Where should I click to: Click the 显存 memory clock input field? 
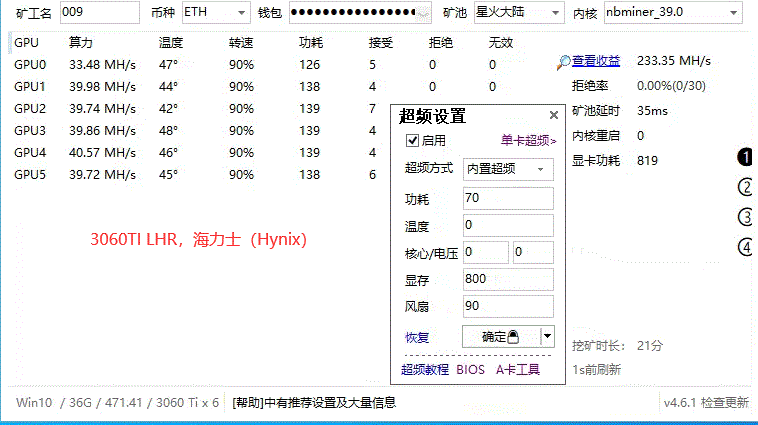[508, 280]
